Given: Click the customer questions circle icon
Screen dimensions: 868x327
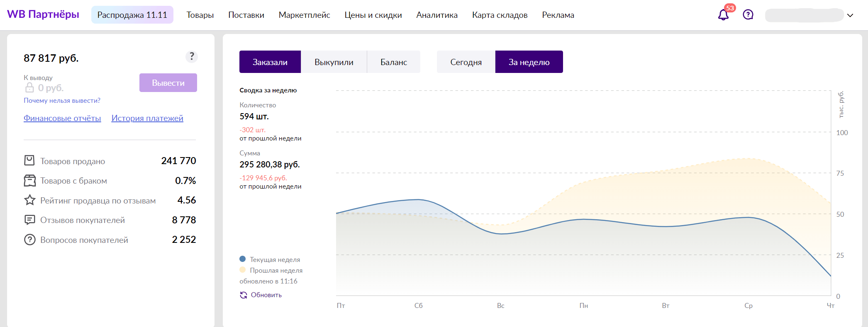Looking at the screenshot, I should (x=29, y=240).
